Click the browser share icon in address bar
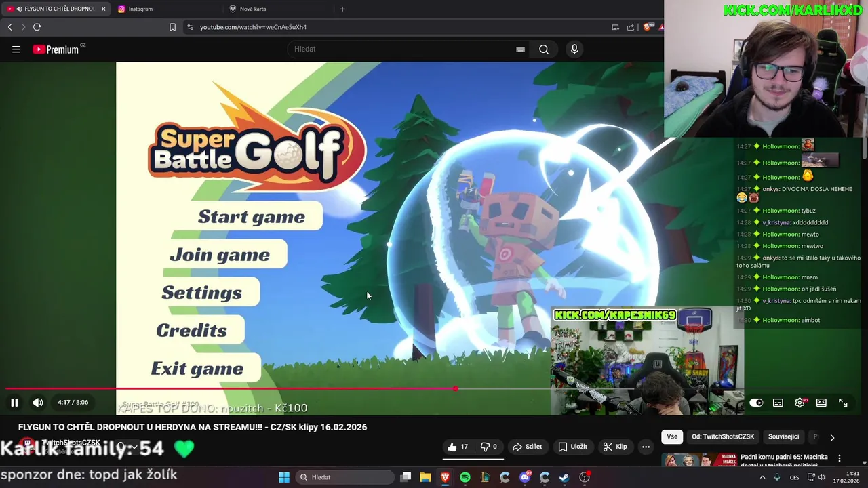The height and width of the screenshot is (488, 868). coord(631,27)
